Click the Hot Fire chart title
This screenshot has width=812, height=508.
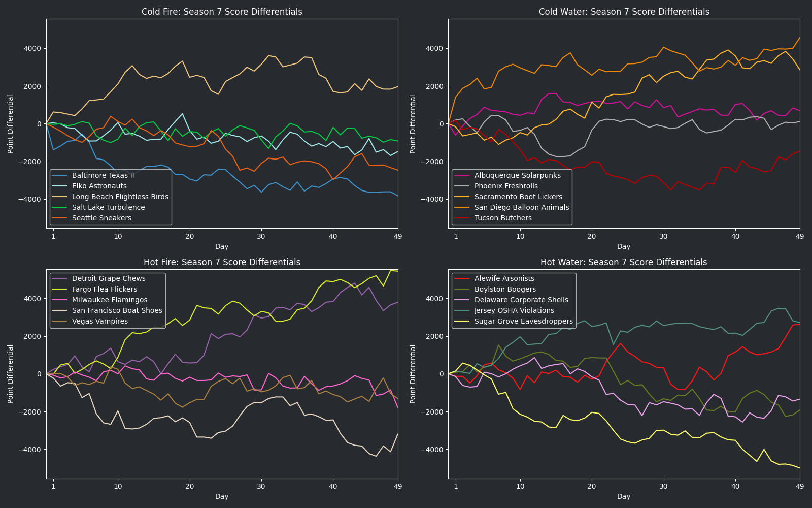222,262
